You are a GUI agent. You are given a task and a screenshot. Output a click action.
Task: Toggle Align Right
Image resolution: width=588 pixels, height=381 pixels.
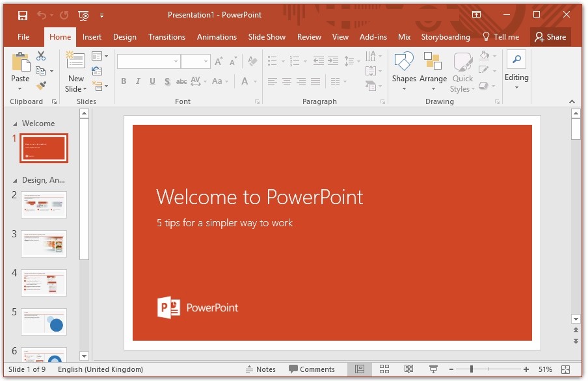[301, 81]
